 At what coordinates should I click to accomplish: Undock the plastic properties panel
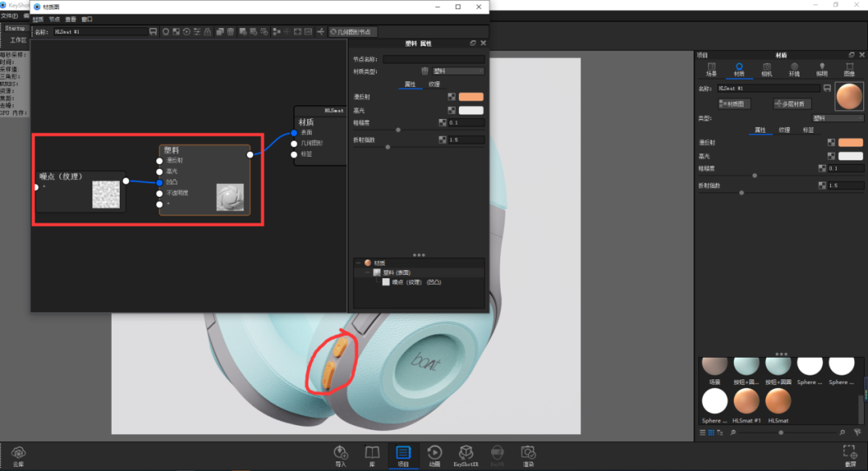(473, 43)
